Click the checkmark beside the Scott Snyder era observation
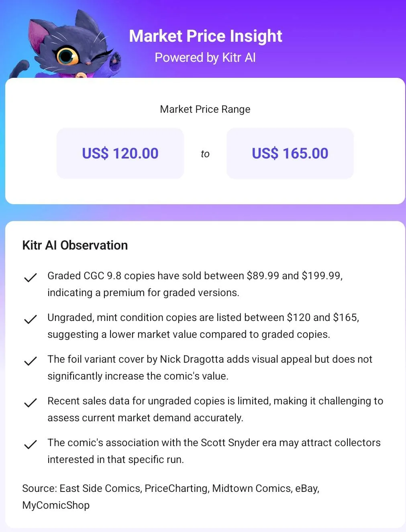The height and width of the screenshot is (532, 406). [31, 444]
